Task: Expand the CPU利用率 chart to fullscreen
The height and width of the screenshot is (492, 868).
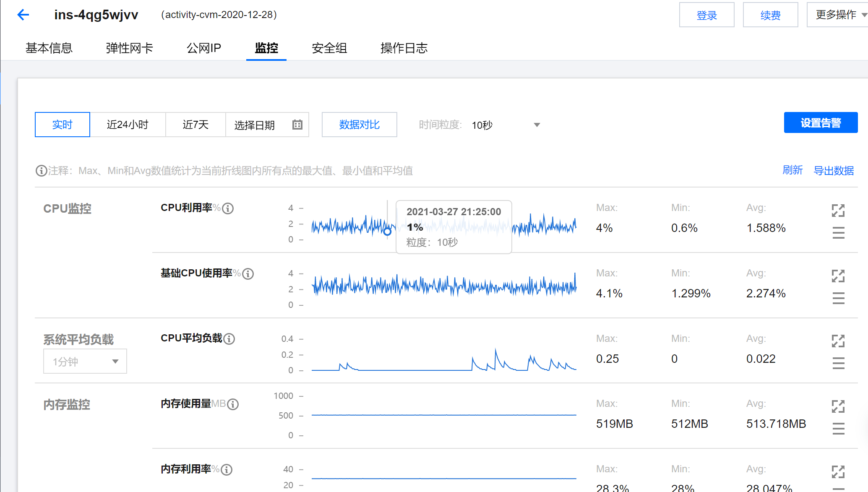Action: 838,211
